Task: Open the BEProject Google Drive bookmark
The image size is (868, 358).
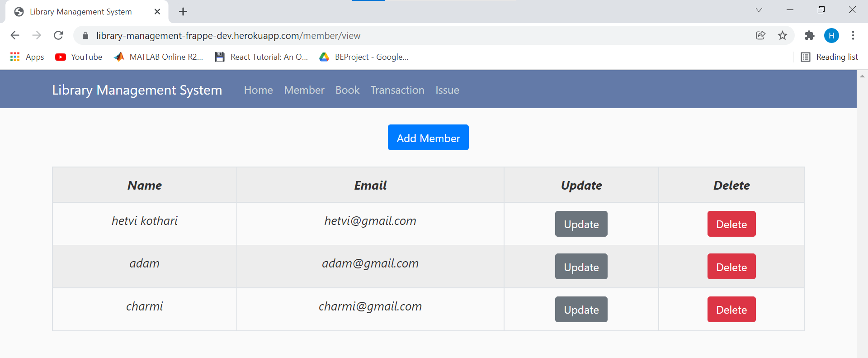Action: (364, 57)
